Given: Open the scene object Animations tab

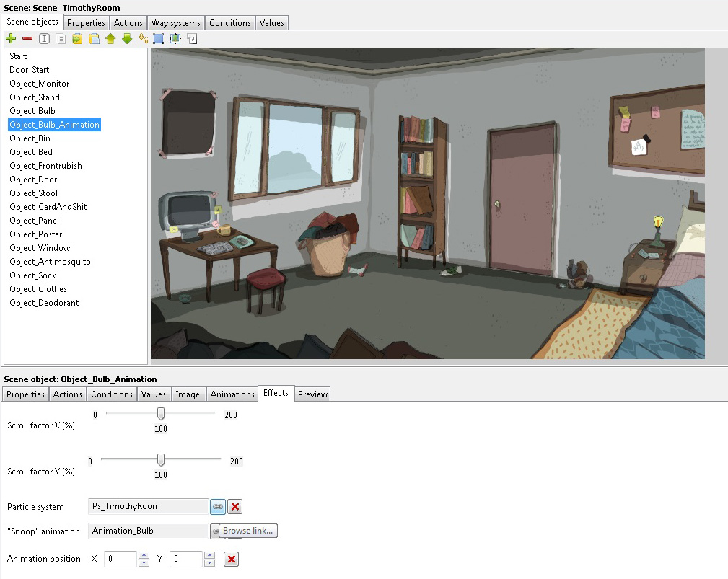Looking at the screenshot, I should (232, 394).
